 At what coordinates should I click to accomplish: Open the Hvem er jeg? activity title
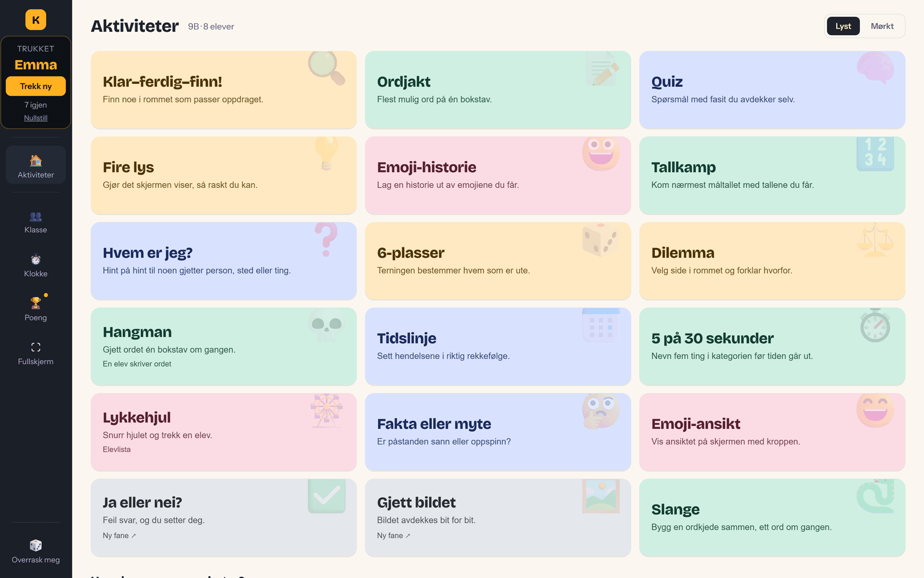(x=148, y=253)
